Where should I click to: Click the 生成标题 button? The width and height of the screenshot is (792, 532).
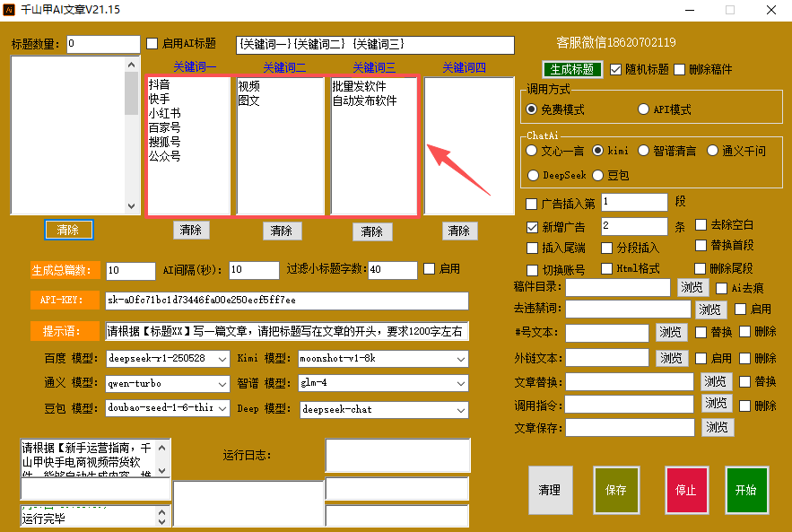[572, 69]
